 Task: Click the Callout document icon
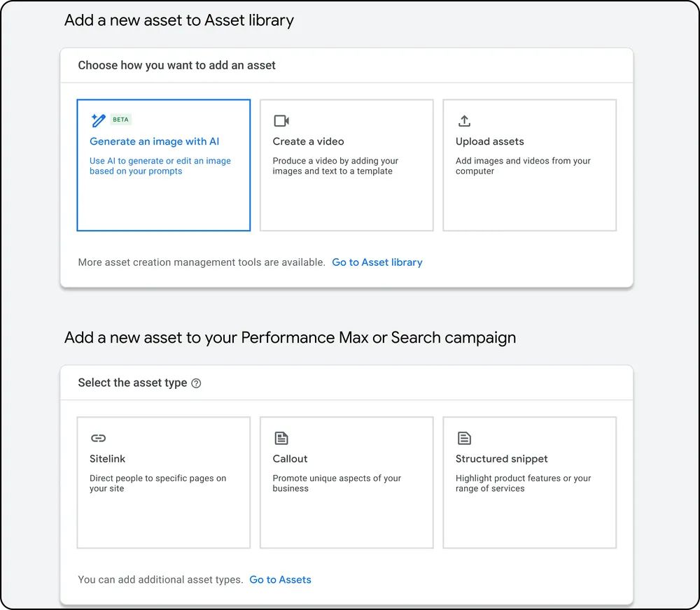pos(281,439)
